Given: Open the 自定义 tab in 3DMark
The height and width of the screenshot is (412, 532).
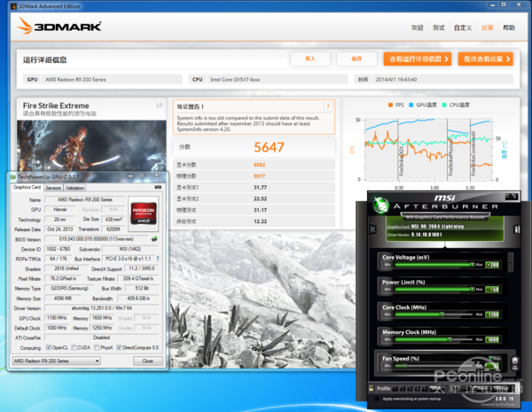Looking at the screenshot, I should coord(463,27).
